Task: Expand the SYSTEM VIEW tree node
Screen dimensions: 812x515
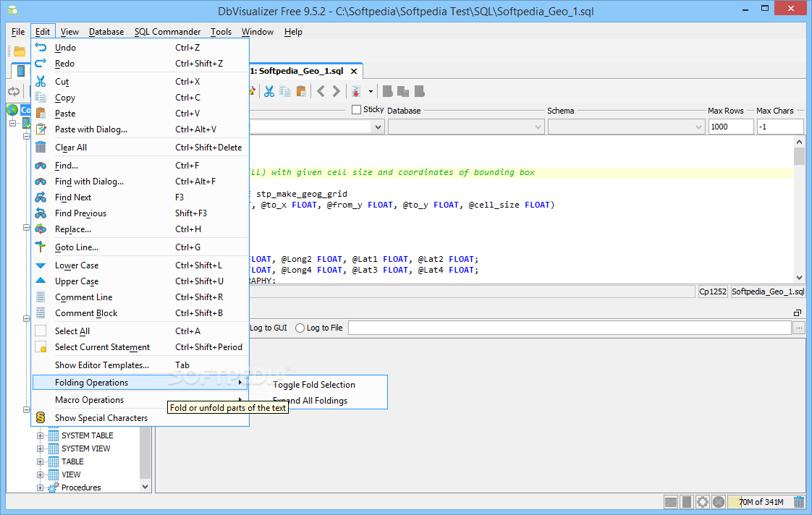Action: [40, 448]
